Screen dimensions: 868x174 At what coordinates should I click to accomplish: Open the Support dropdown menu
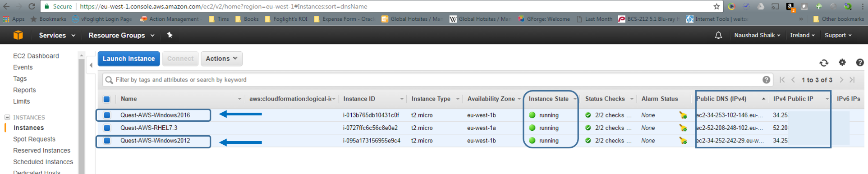click(x=838, y=35)
